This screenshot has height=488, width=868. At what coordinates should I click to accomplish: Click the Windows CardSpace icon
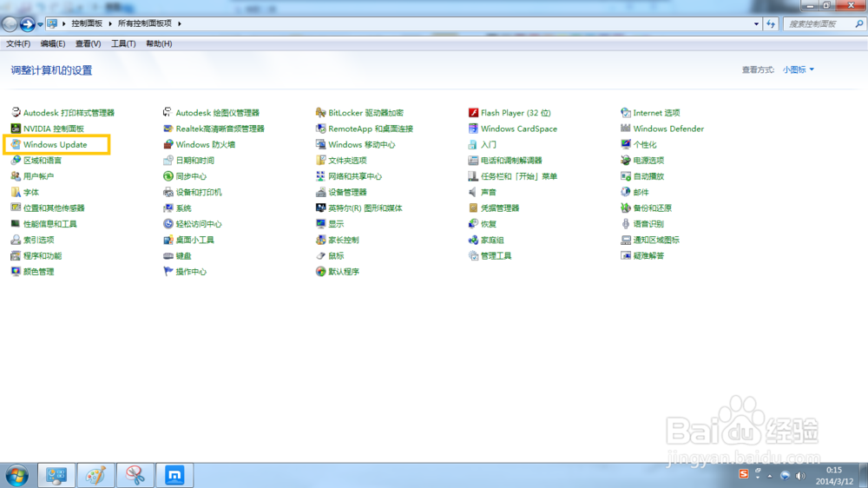[473, 129]
